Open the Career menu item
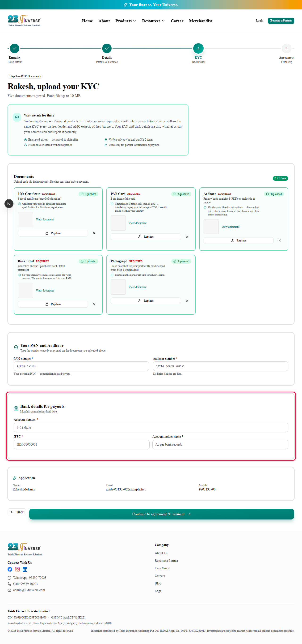Screen dimensions: 302x644 (x=177, y=21)
